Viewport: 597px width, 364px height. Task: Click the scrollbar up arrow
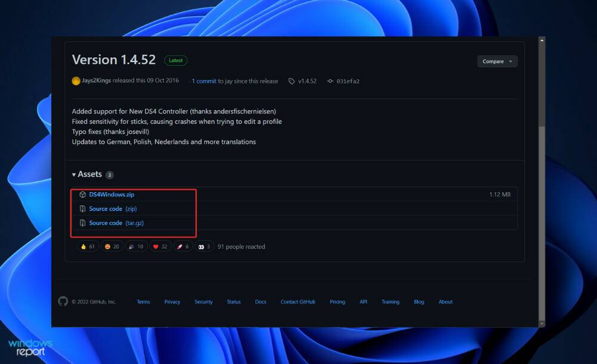coord(542,40)
